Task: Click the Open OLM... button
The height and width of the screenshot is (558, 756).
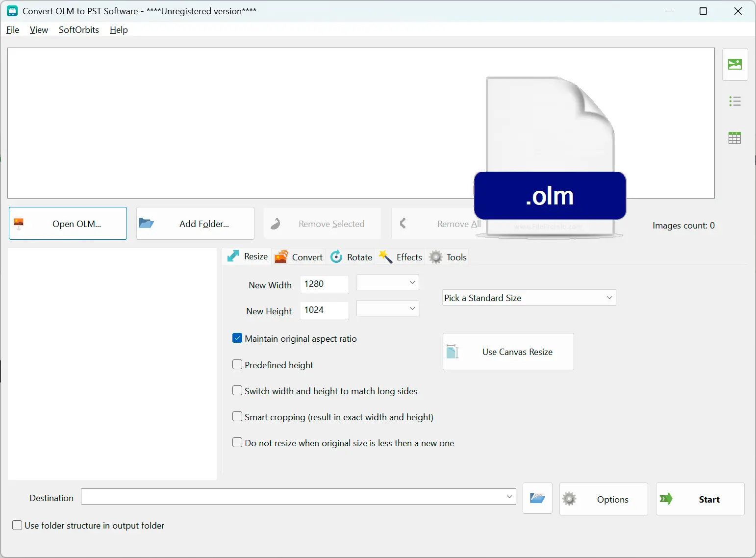Action: click(68, 224)
